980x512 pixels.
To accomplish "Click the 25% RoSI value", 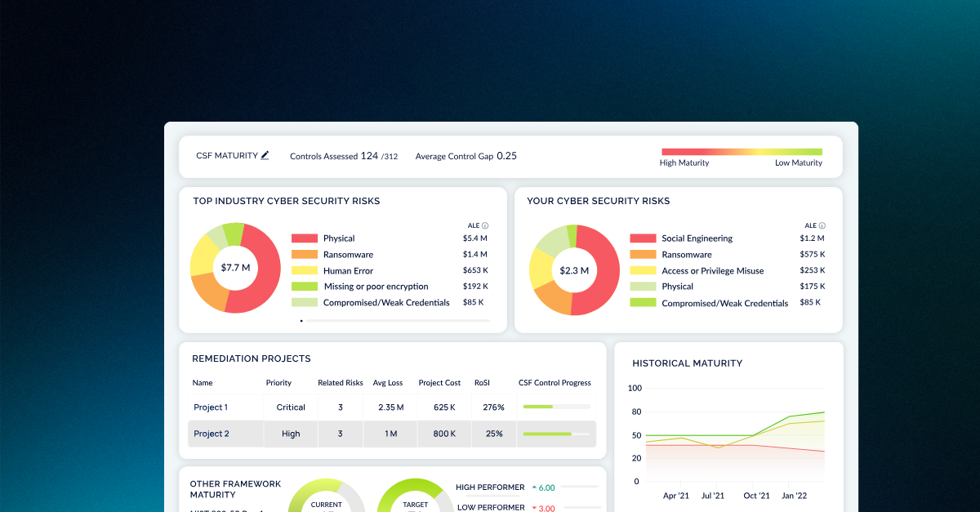I will (494, 434).
